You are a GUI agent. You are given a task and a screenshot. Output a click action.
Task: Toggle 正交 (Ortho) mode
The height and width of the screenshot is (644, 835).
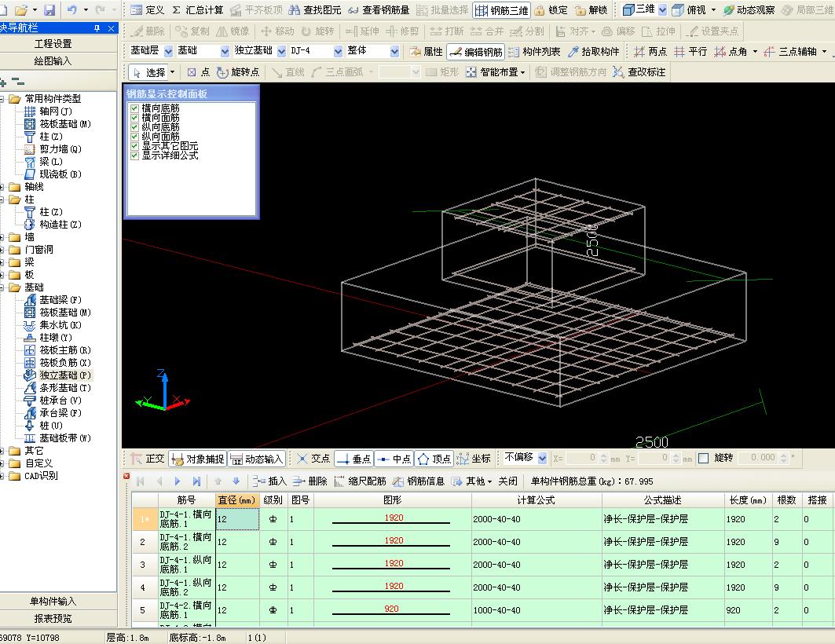pos(148,459)
